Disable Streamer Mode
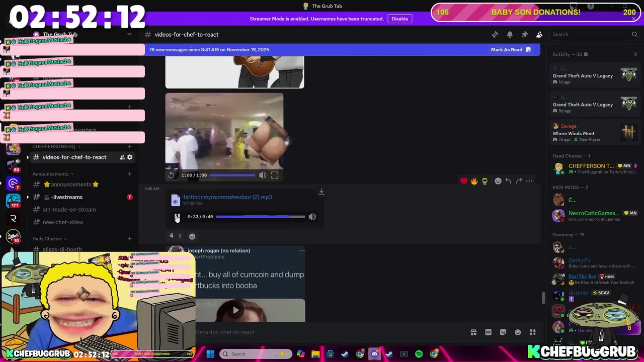Screen dimensions: 644x362 [399, 19]
